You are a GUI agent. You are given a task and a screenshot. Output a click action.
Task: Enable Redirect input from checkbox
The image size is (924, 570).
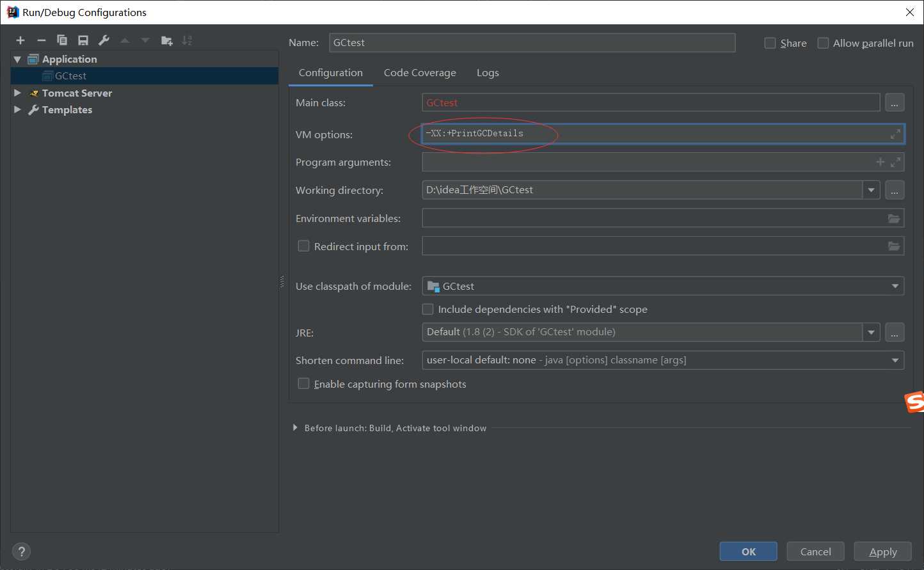coord(304,246)
